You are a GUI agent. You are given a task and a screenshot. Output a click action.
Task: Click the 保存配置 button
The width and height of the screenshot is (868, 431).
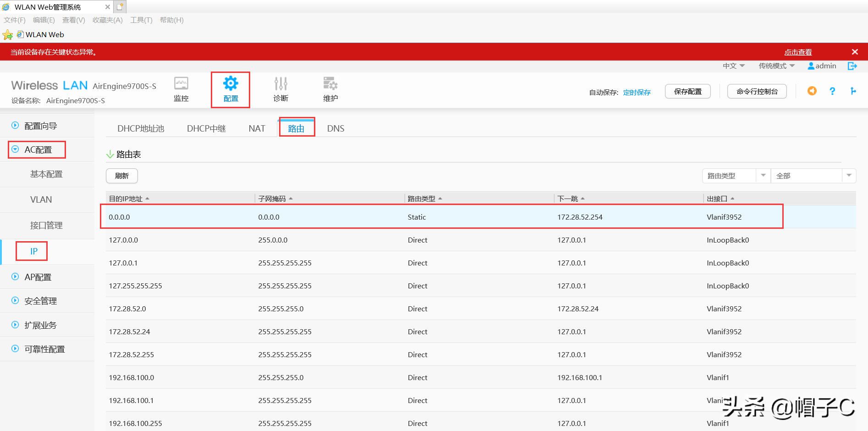pyautogui.click(x=688, y=91)
